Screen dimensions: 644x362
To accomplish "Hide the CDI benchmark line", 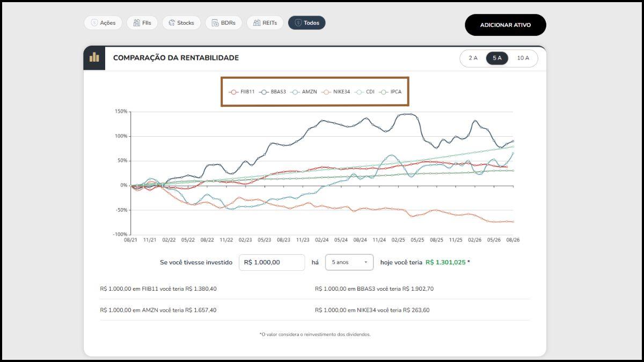I will click(364, 92).
